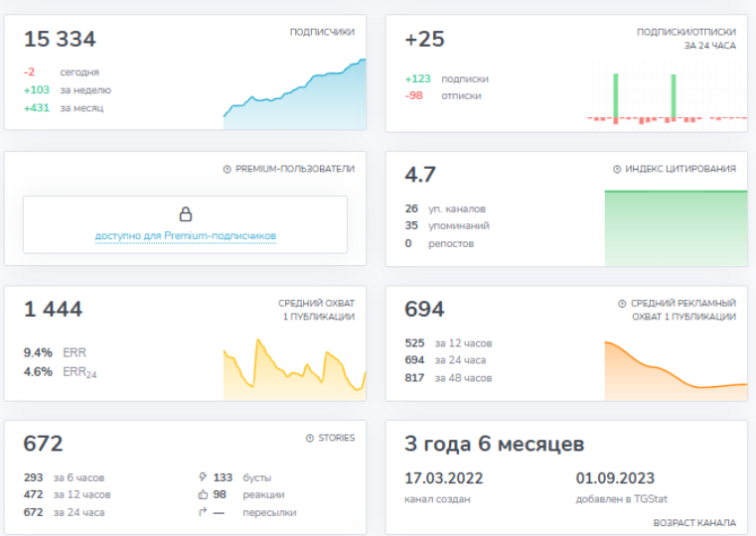Click the lightning icon for бусты
Viewport: 756px width, 536px height.
pyautogui.click(x=203, y=477)
